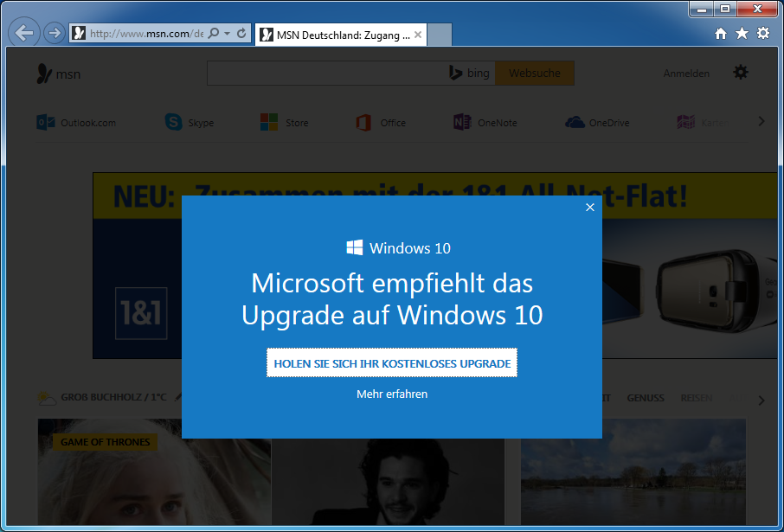The image size is (784, 532).
Task: Click Holen Sie sich Ihr kostenloses Upgrade
Action: (392, 363)
